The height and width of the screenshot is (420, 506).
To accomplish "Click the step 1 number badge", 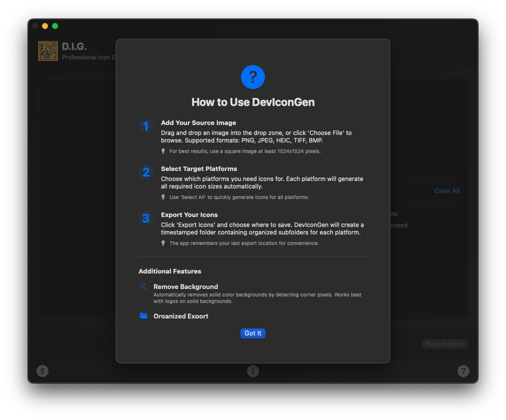I will pos(145,126).
